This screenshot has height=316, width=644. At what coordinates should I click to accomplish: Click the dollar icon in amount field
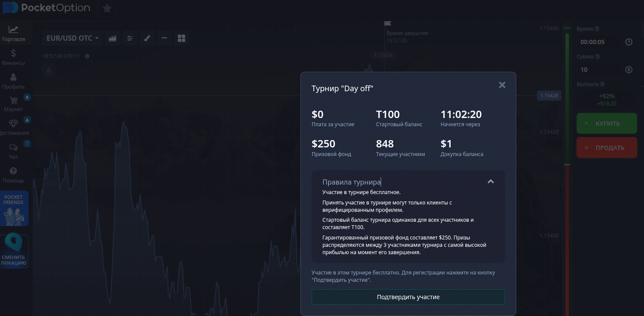[628, 70]
